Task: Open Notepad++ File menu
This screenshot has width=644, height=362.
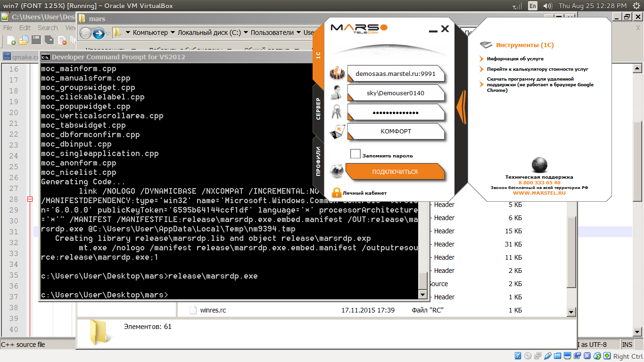Action: [x=8, y=28]
